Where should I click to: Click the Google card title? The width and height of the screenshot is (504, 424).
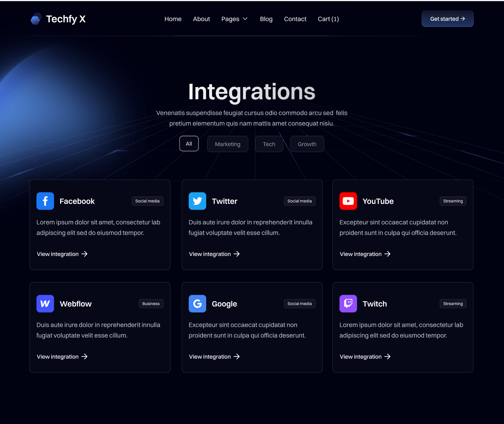224,304
